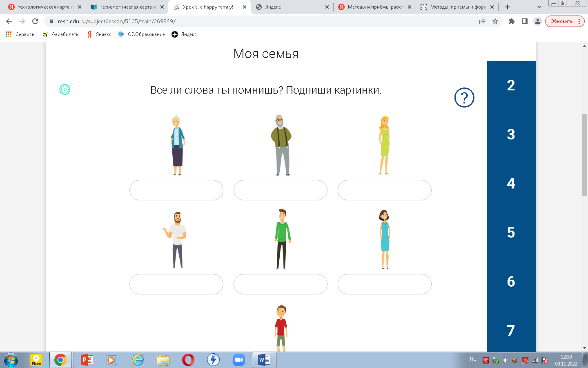Image resolution: width=588 pixels, height=368 pixels.
Task: Open the share page icon in address bar
Action: [482, 21]
